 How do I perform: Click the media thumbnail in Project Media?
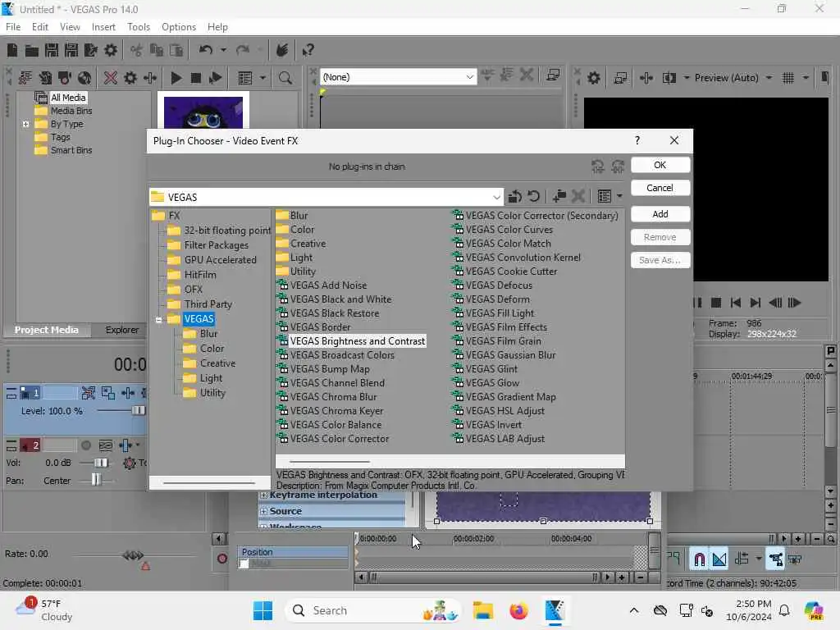(x=203, y=112)
